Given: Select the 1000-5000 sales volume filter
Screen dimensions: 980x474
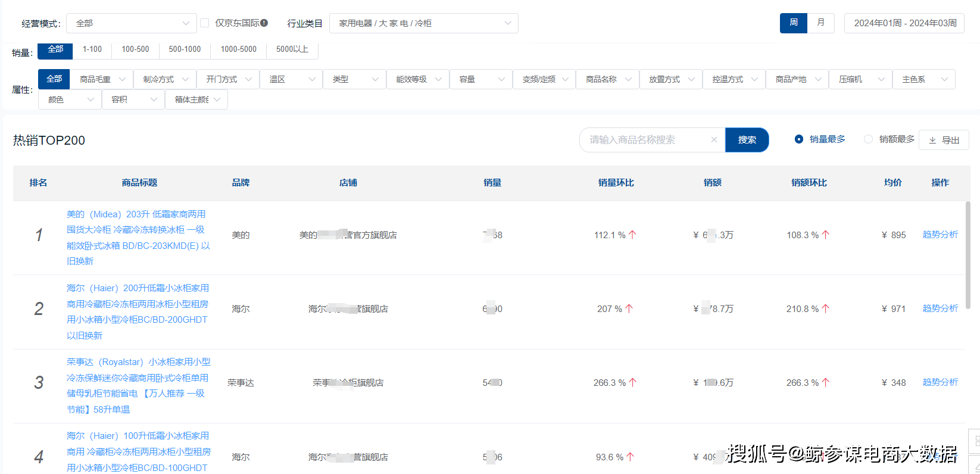Looking at the screenshot, I should click(238, 50).
